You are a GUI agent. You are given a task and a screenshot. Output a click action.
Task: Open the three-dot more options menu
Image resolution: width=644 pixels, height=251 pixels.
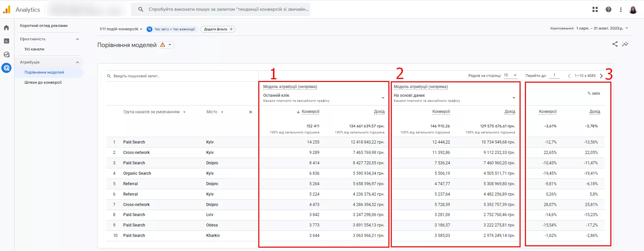click(621, 10)
